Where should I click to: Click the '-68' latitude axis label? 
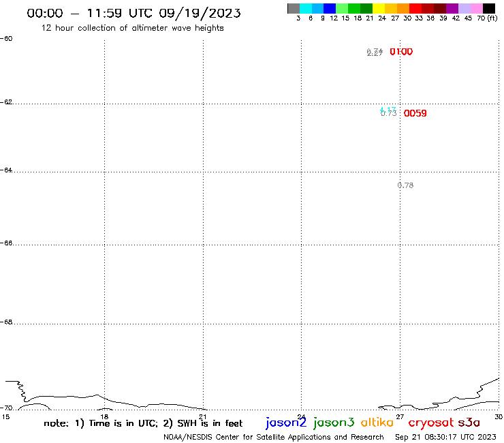6,322
